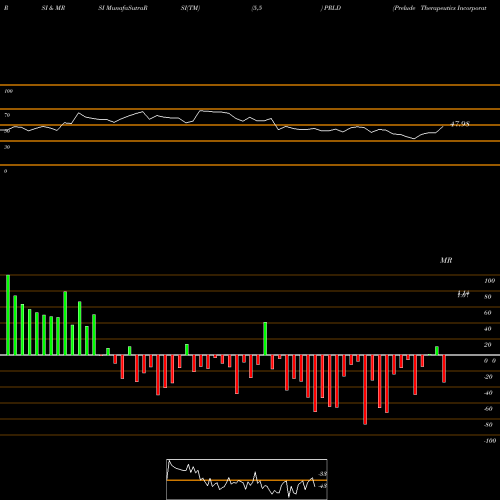Viewport: 500px width, 500px height.
Task: Click the RSI panel '30' level label
Action: tap(7, 147)
